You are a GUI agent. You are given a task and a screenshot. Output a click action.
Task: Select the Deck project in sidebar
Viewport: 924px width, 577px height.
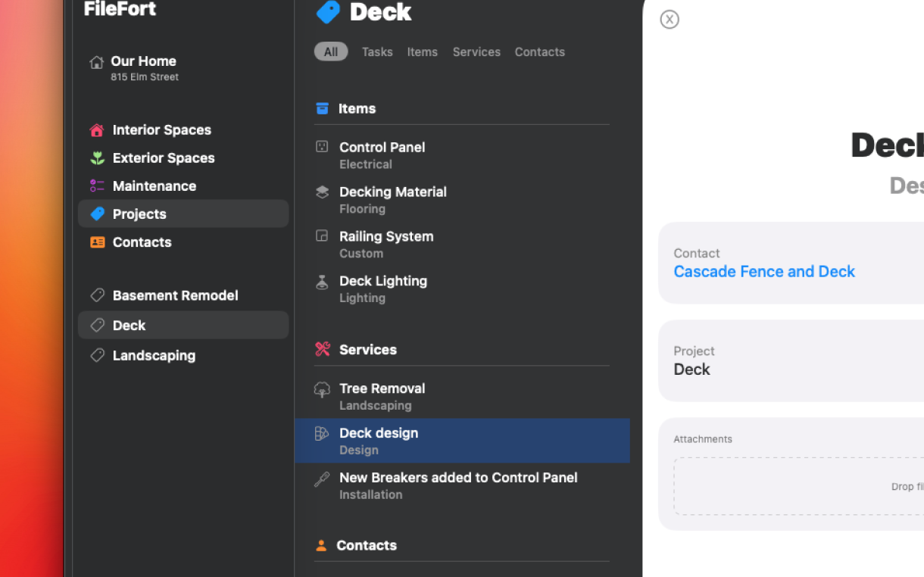pos(183,325)
